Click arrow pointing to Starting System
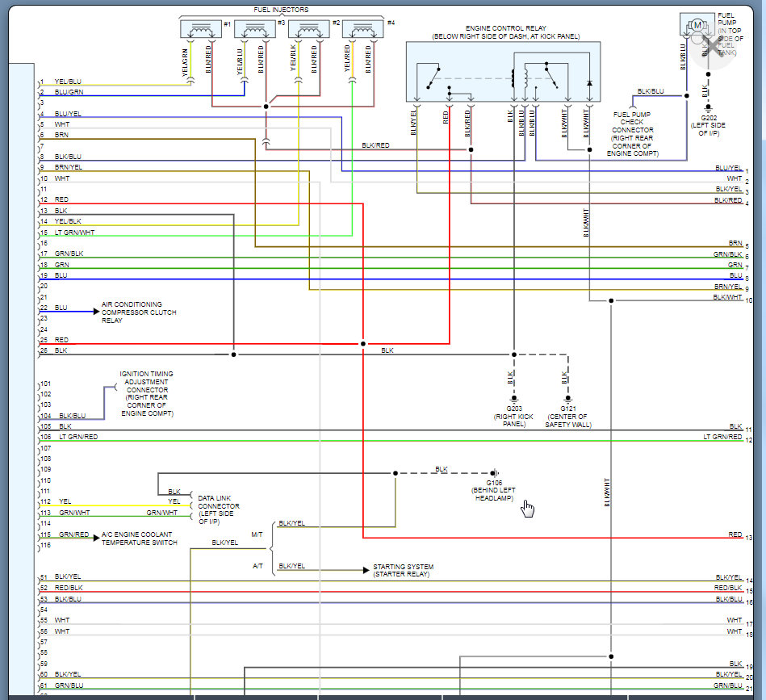Image resolution: width=766 pixels, height=700 pixels. click(366, 570)
